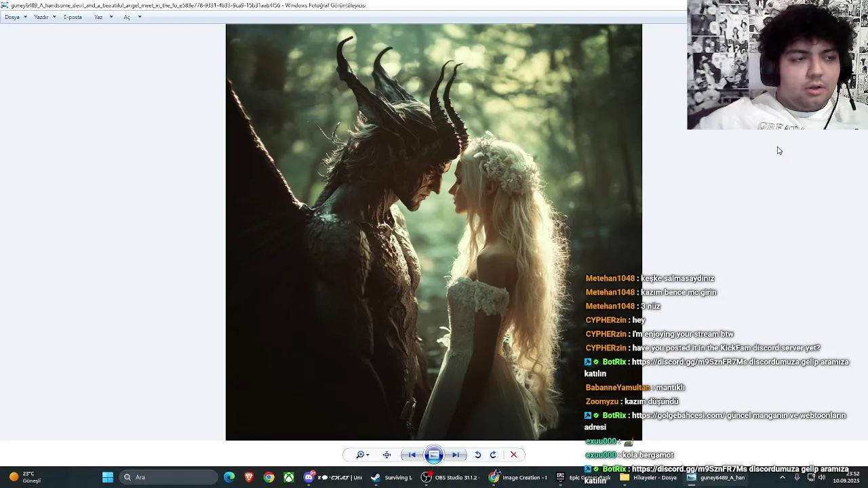Open Brave browser from taskbar
The width and height of the screenshot is (868, 488).
tap(249, 477)
